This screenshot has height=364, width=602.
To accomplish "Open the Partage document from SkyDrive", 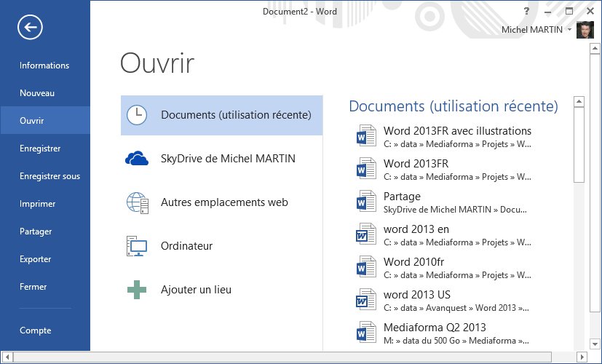I will pos(402,197).
